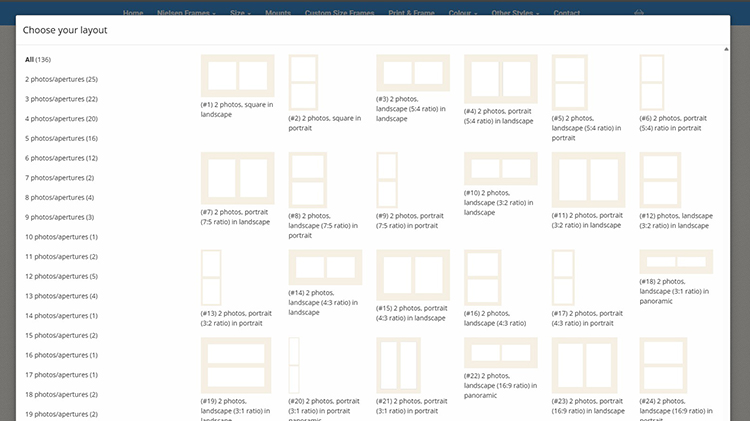Select layout #22 landscape 16:9 panoramic
The width and height of the screenshot is (750, 421).
coord(500,354)
